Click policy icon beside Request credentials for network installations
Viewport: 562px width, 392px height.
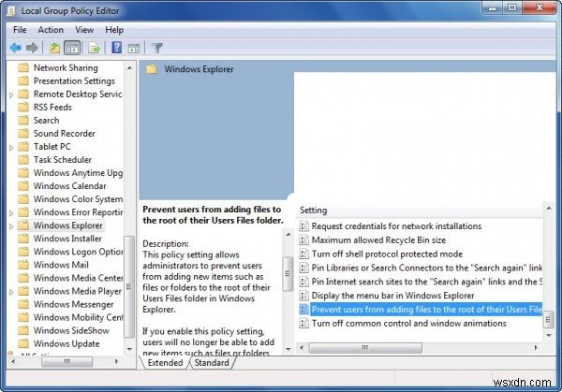pyautogui.click(x=303, y=226)
